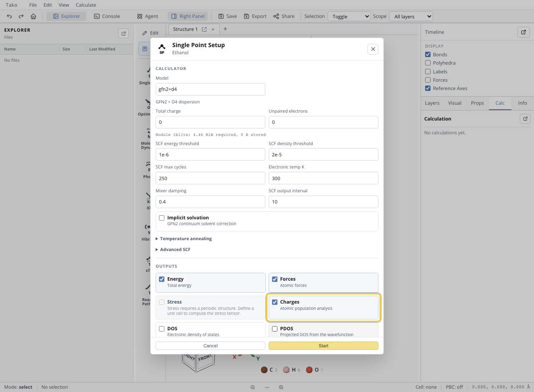Enable the DOS output checkbox
The width and height of the screenshot is (534, 392).
162,329
